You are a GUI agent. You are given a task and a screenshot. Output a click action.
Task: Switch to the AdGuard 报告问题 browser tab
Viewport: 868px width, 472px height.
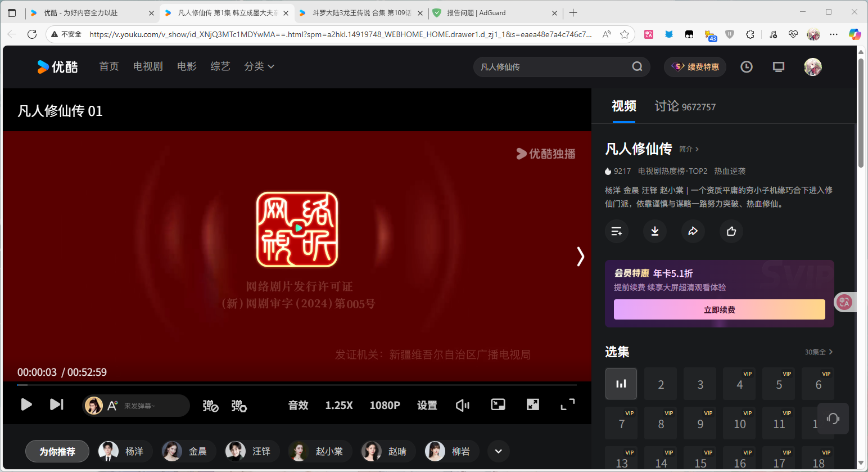point(495,13)
